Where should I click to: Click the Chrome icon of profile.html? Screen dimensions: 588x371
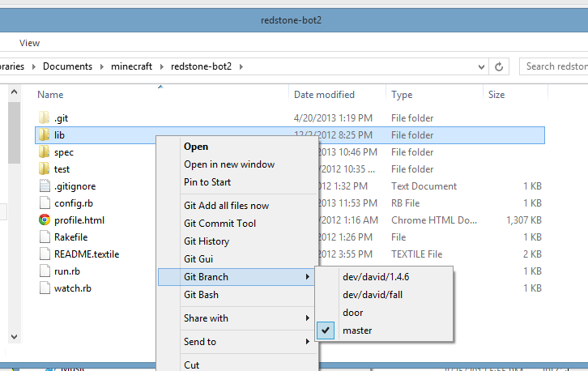click(x=45, y=220)
